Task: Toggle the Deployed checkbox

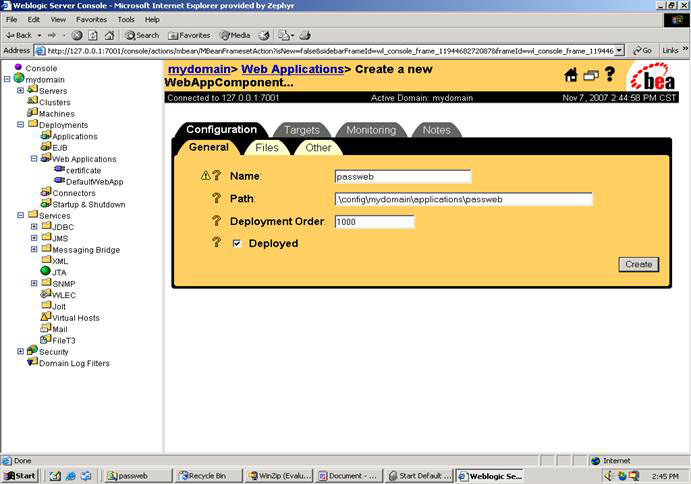Action: (x=237, y=243)
